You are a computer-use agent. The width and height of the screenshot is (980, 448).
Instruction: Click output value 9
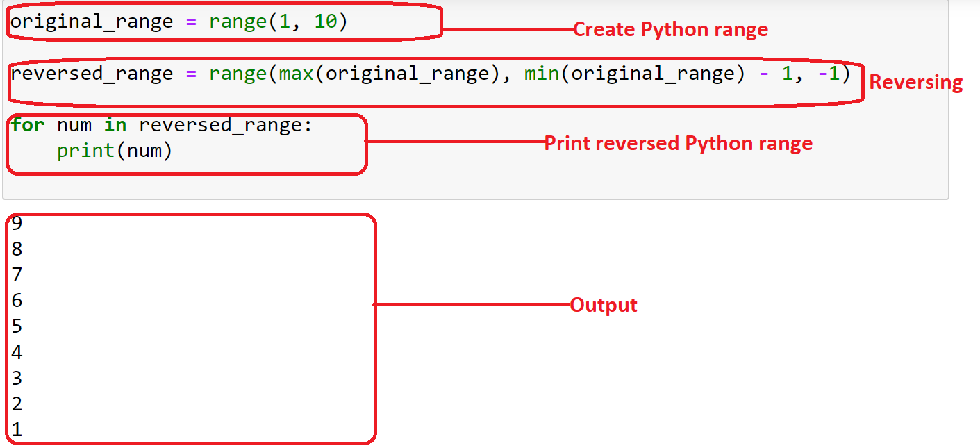[x=17, y=223]
